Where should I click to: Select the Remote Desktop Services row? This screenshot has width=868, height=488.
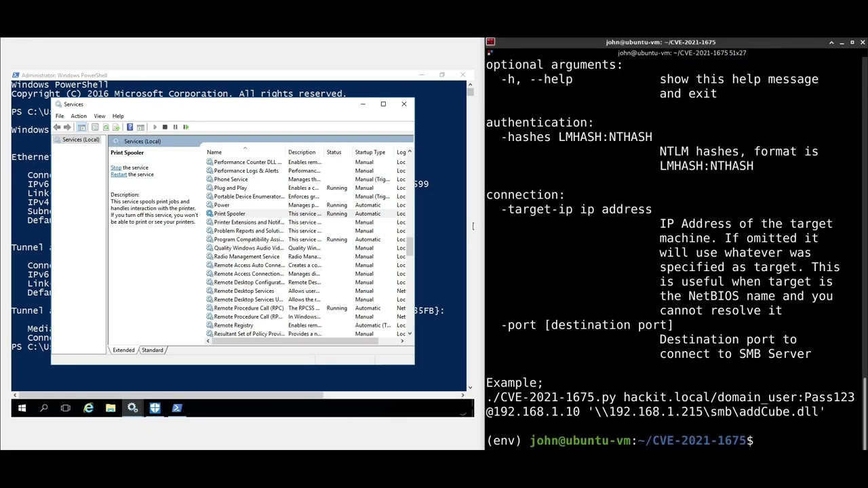pos(306,291)
